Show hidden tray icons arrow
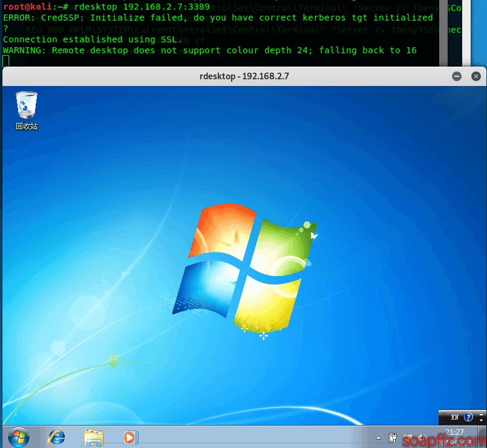Image resolution: width=487 pixels, height=448 pixels. (378, 438)
